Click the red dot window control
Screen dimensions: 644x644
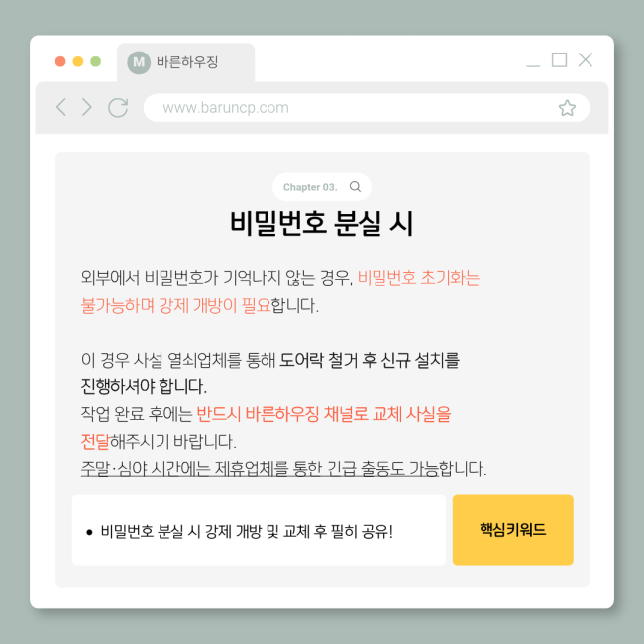pos(60,61)
